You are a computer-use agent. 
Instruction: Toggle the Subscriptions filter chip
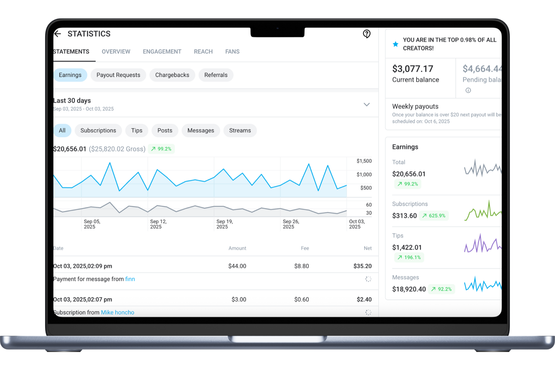pos(98,131)
